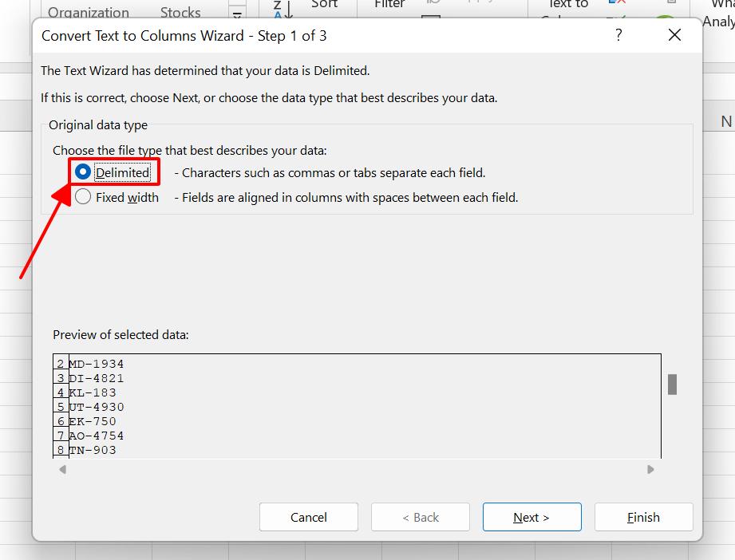
Task: Cancel the Text to Columns wizard
Action: (x=308, y=517)
